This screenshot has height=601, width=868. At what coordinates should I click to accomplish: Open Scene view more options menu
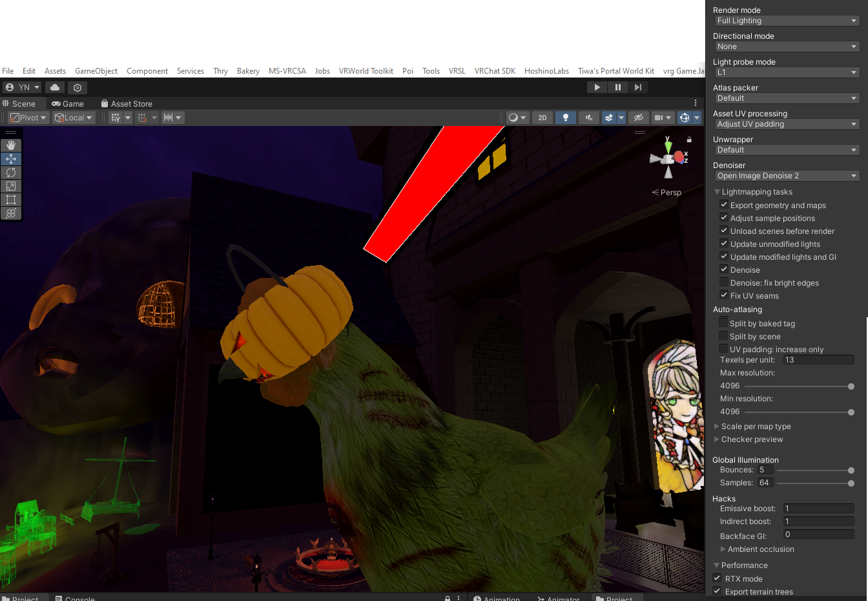pos(696,103)
